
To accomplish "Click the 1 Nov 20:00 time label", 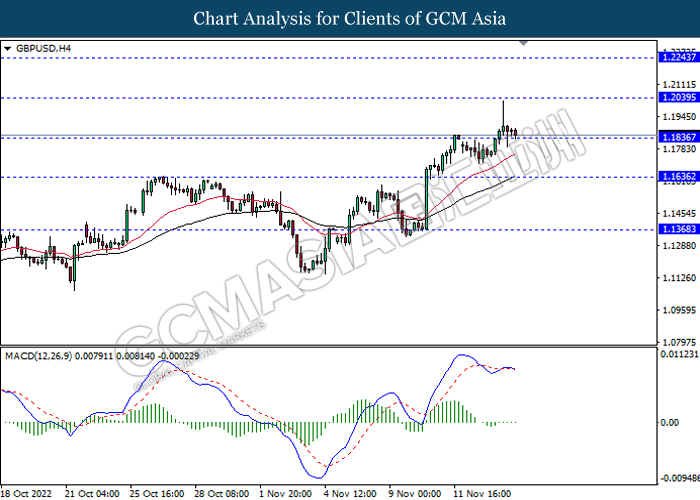I will pyautogui.click(x=286, y=494).
